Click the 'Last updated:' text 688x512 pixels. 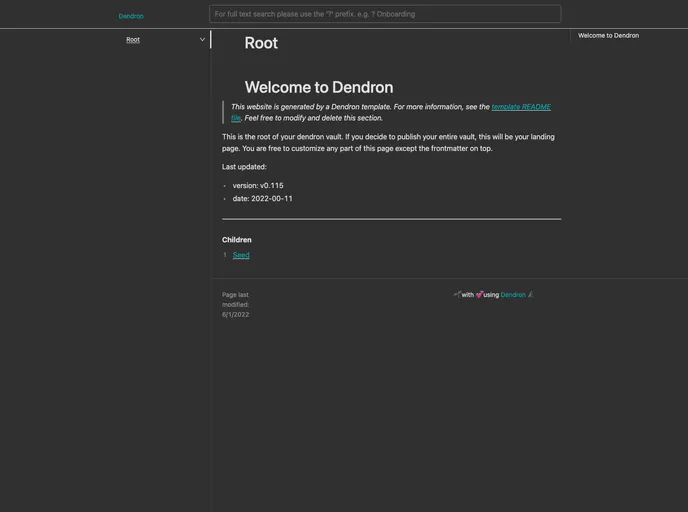[x=244, y=167]
